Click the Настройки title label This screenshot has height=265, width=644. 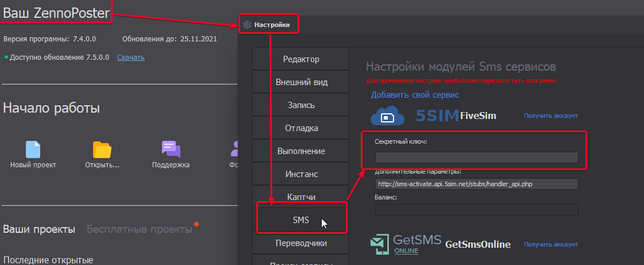pos(272,25)
